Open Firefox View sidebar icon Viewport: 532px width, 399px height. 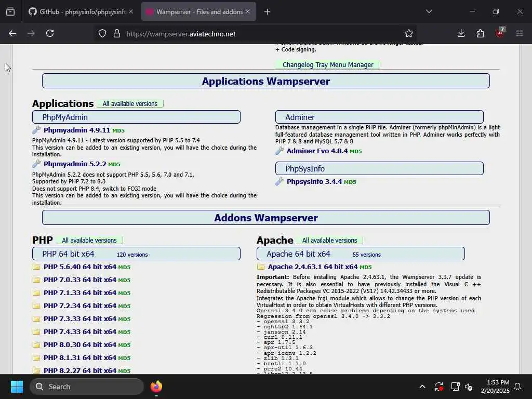coord(10,12)
